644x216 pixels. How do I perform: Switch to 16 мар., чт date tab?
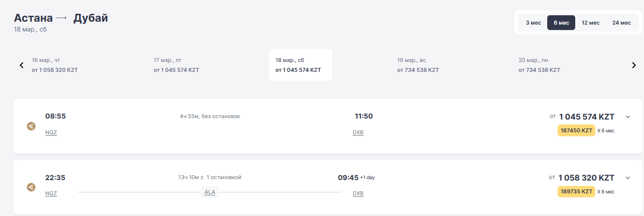click(55, 65)
